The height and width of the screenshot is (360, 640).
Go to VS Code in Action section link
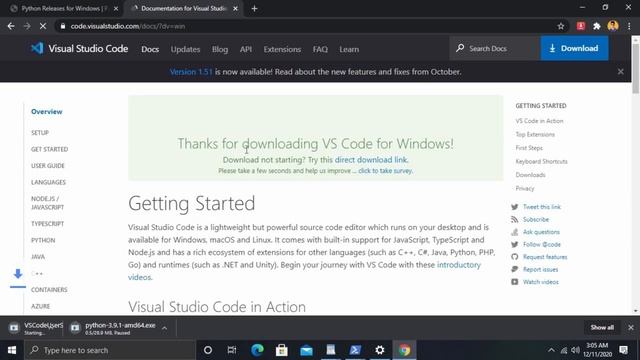pyautogui.click(x=539, y=121)
